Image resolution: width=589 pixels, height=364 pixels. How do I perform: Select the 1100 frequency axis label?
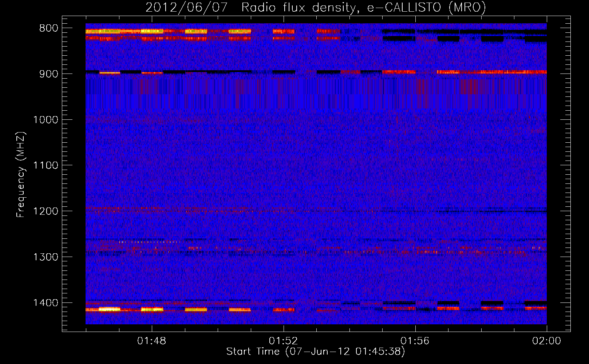tap(46, 166)
